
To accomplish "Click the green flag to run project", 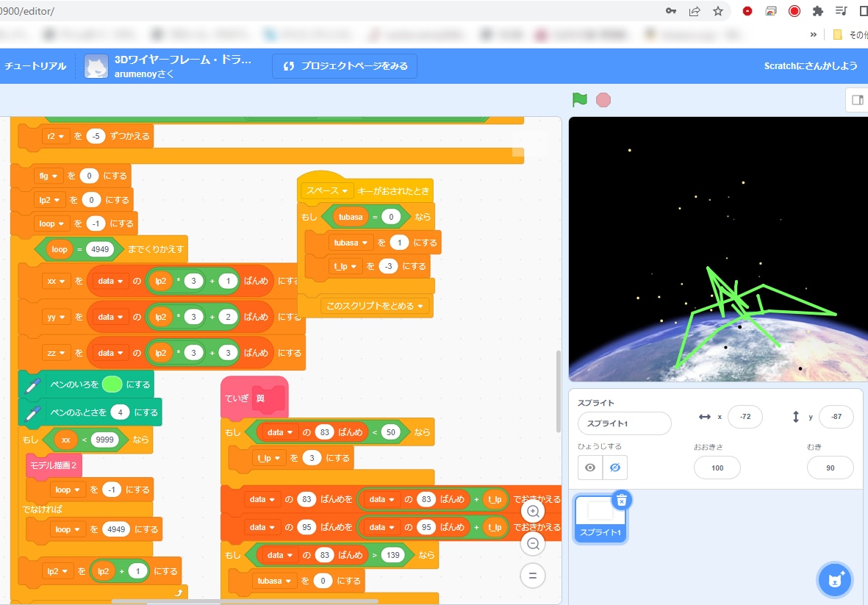I will click(579, 100).
